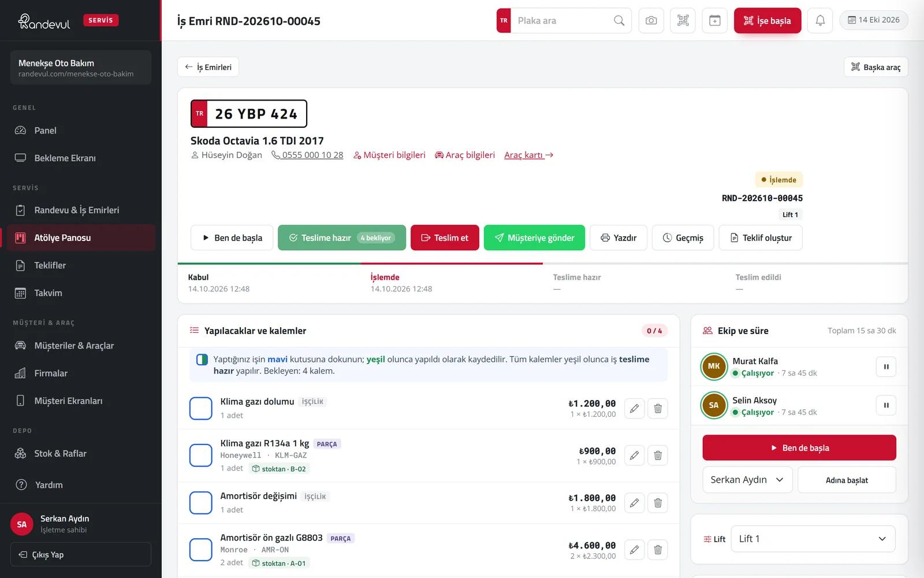Open the Lift 1 dropdown
The width and height of the screenshot is (924, 578).
click(813, 539)
